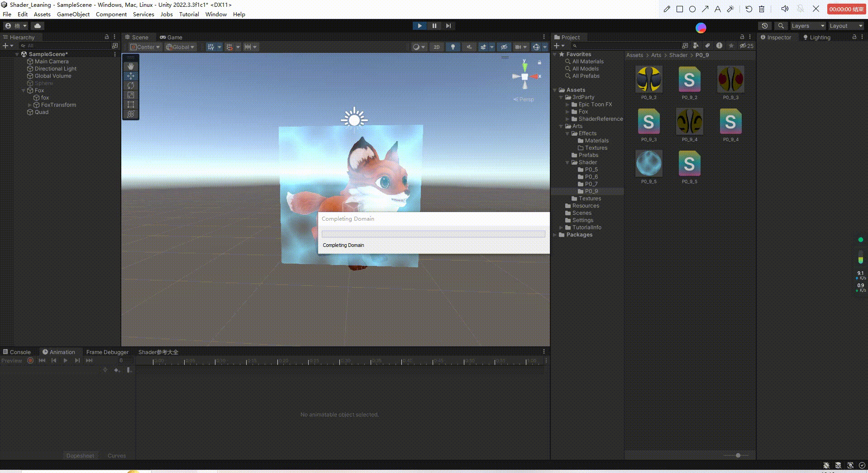Click Filter by selection icon in Animation
This screenshot has height=473, width=868.
105,370
